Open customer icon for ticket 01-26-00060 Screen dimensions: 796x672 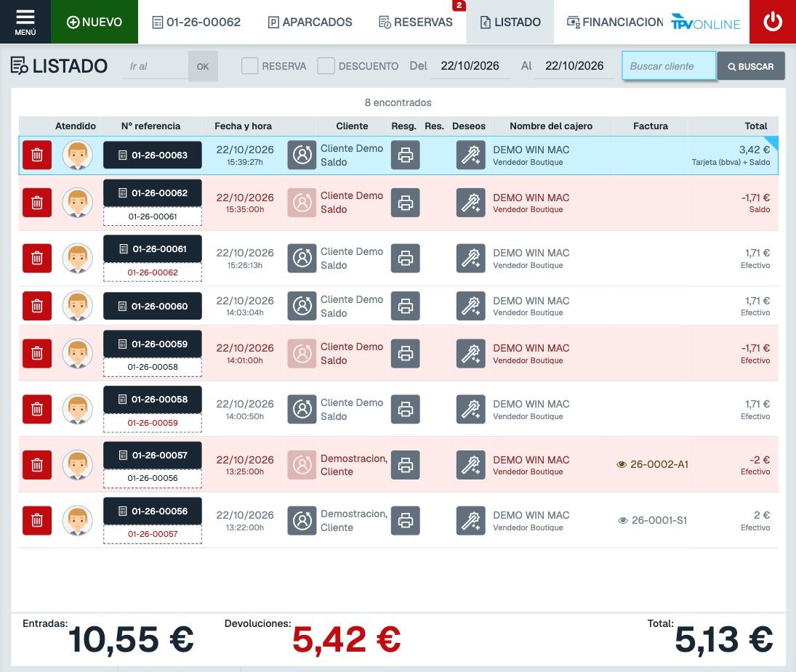coord(302,306)
